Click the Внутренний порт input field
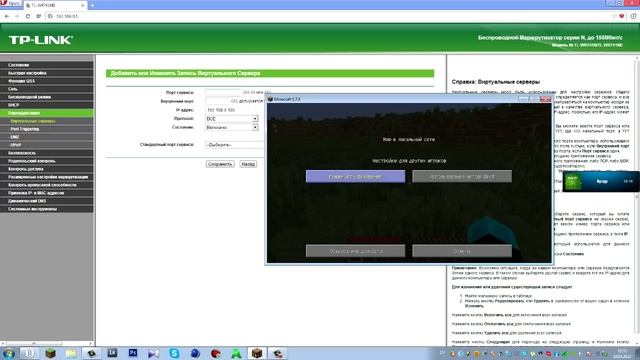Screen dimensions: 640x360 click(x=217, y=101)
